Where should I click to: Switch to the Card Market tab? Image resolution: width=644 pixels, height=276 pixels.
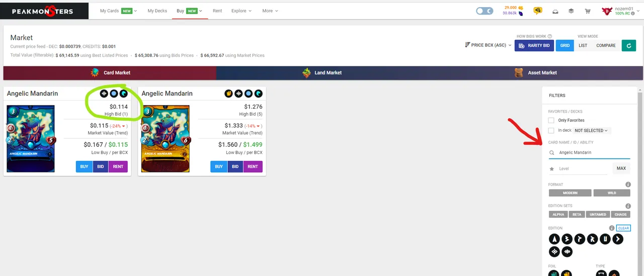(110, 72)
